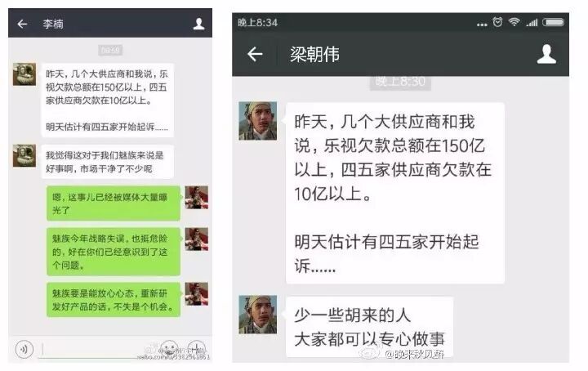The image size is (588, 371).
Task: Tap the voice input icon at bottom
Action: (24, 349)
